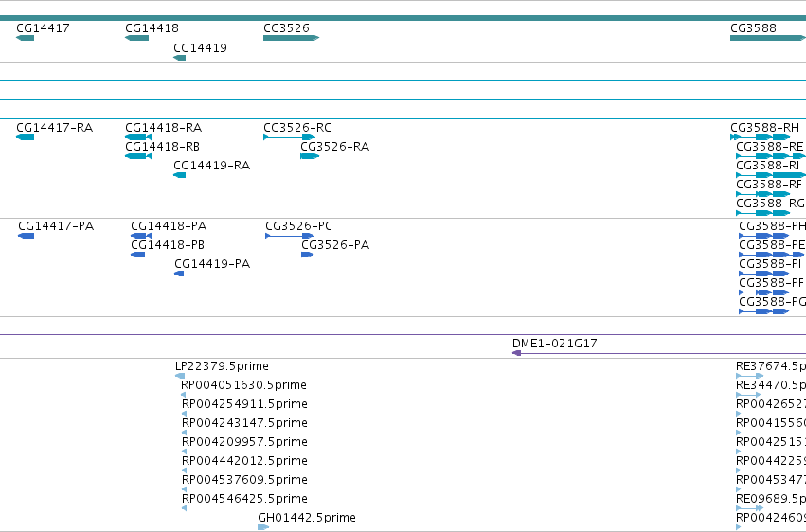Click the LP22379.5prime EST label

pos(222,366)
